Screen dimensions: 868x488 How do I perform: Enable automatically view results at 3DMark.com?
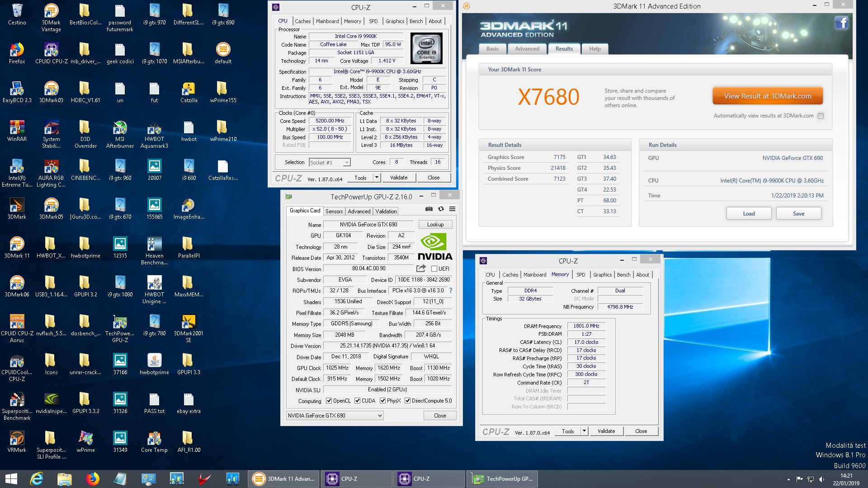pos(821,116)
